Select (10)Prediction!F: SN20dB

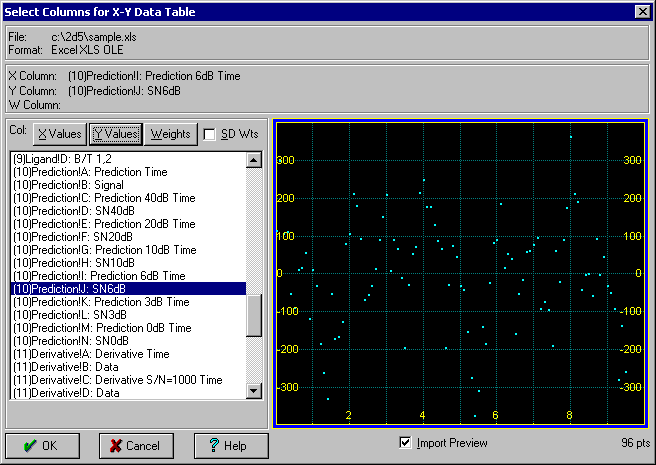(x=128, y=237)
